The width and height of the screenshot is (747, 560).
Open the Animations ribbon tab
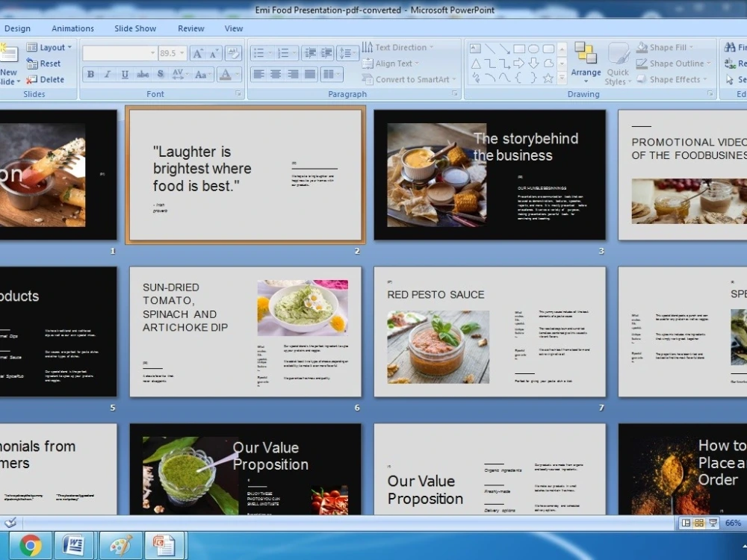pos(73,28)
